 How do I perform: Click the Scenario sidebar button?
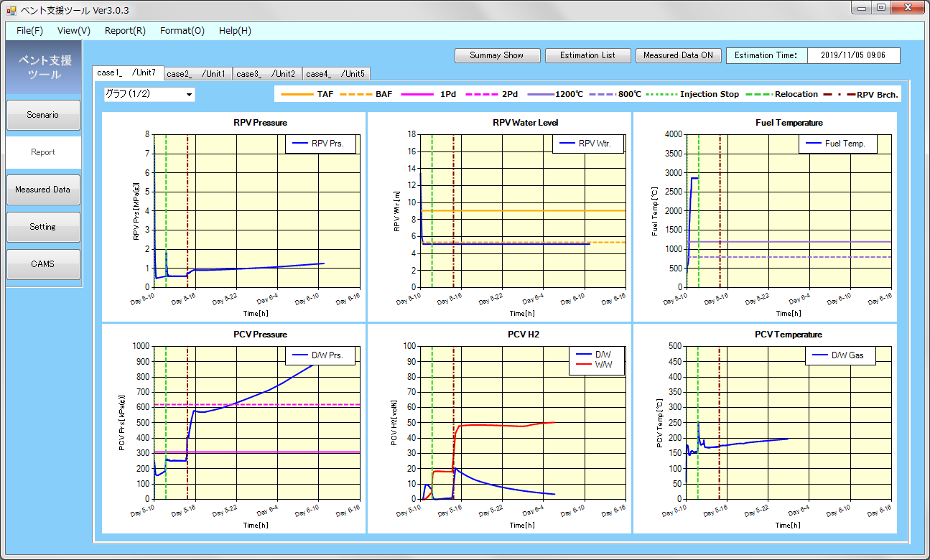click(x=43, y=115)
